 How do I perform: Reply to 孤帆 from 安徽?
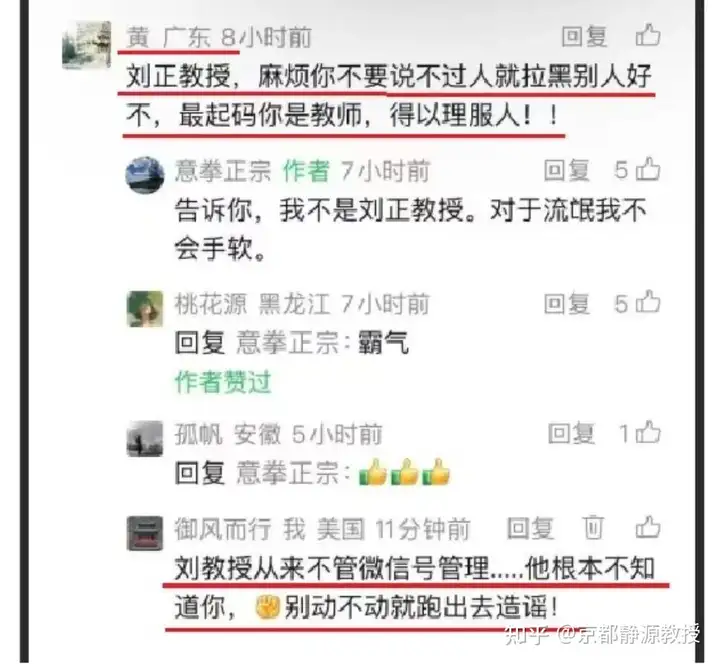pos(571,433)
